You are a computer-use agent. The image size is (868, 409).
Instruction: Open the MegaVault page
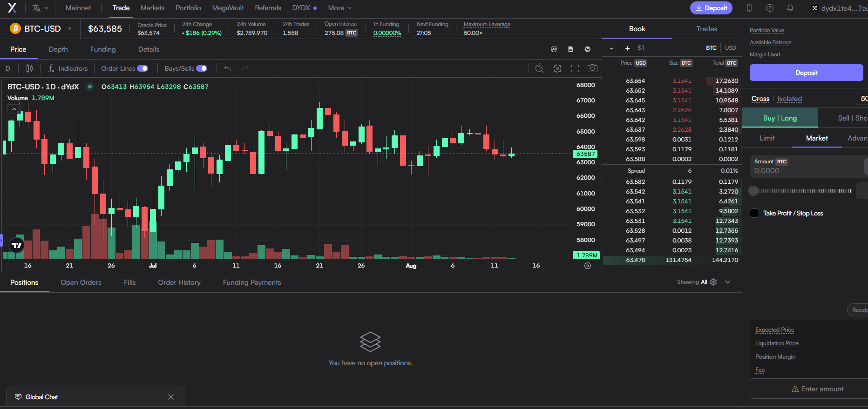click(228, 8)
